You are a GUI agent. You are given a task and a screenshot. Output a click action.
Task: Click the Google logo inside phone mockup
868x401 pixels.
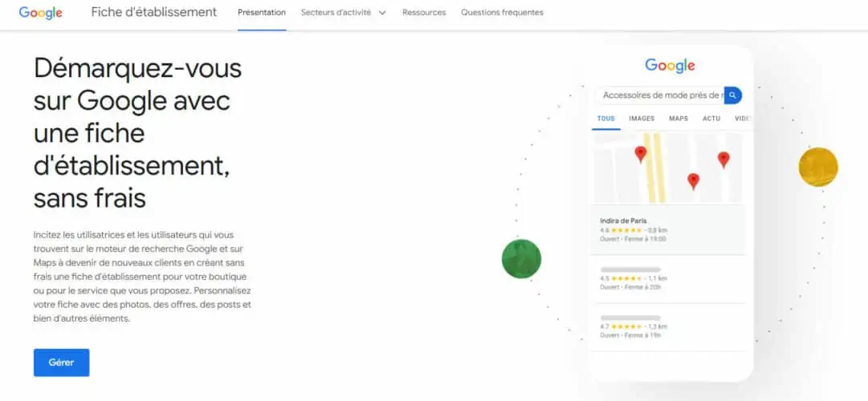[670, 66]
